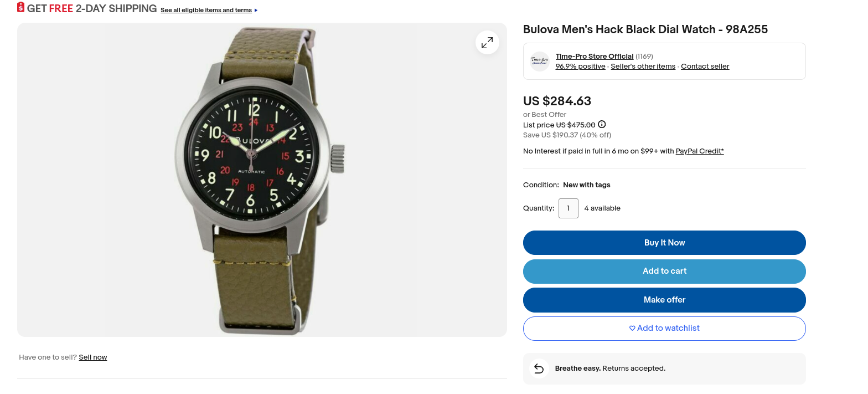Click Add to cart button

(664, 271)
